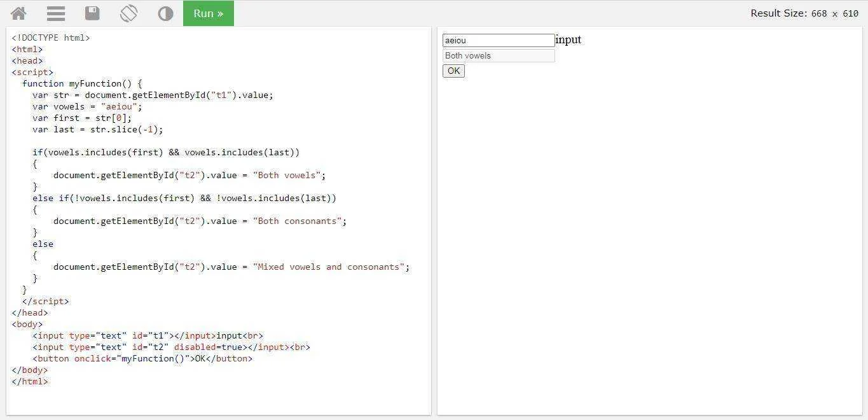The image size is (868, 420).
Task: Click the button onclick="myFunction()" code line
Action: coord(142,358)
